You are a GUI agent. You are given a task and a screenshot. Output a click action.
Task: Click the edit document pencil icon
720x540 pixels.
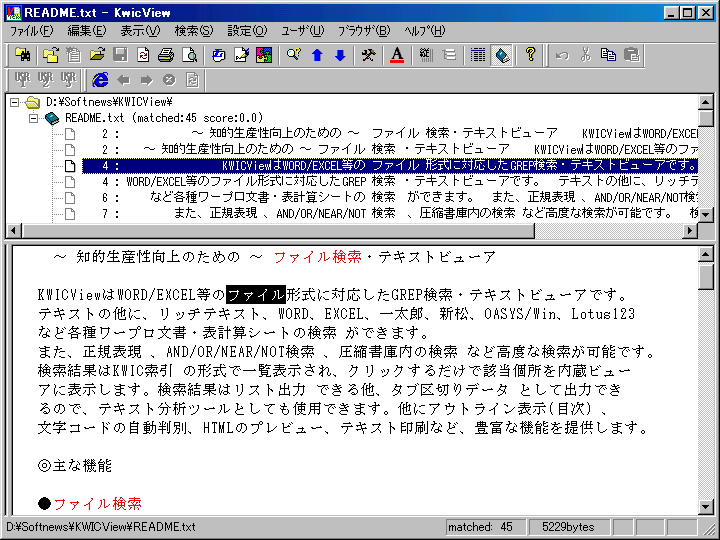(x=241, y=56)
